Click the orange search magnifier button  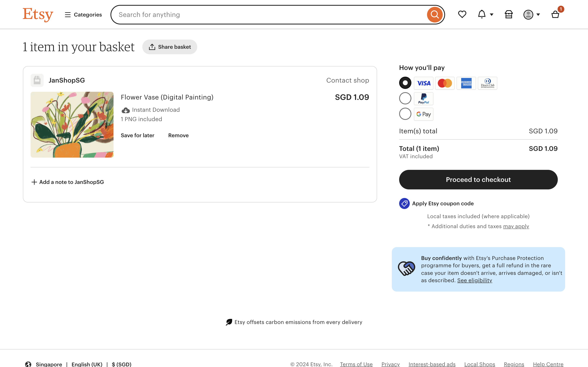434,14
